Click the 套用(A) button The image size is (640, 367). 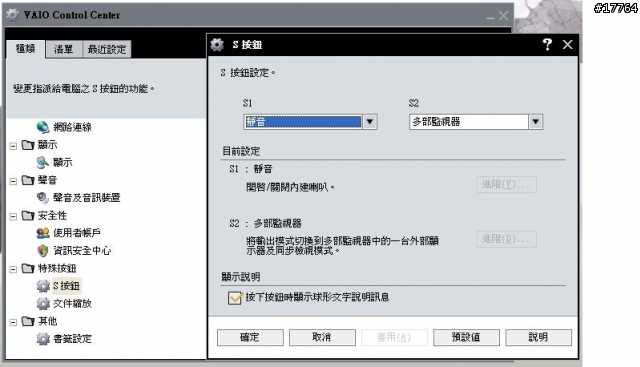(394, 338)
